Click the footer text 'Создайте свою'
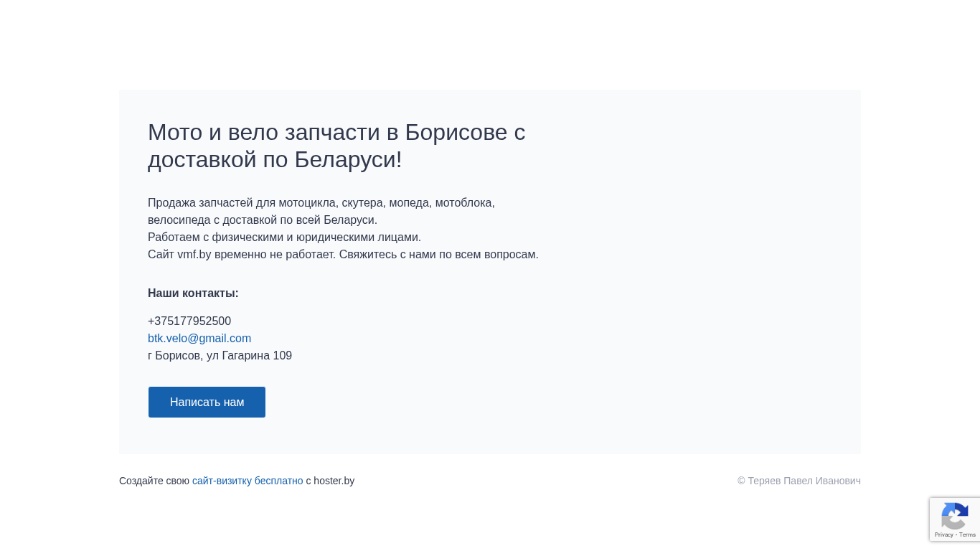Image resolution: width=980 pixels, height=551 pixels. click(x=154, y=481)
